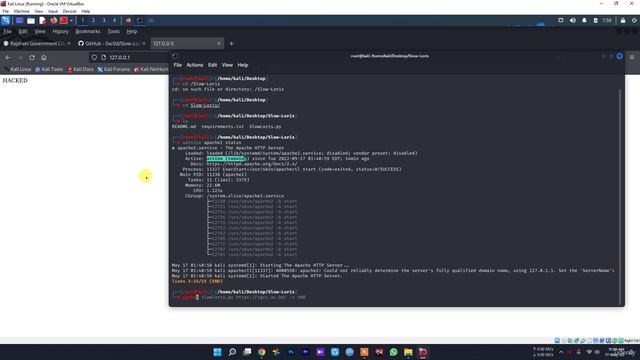Open a new Firefox tab

(x=231, y=43)
